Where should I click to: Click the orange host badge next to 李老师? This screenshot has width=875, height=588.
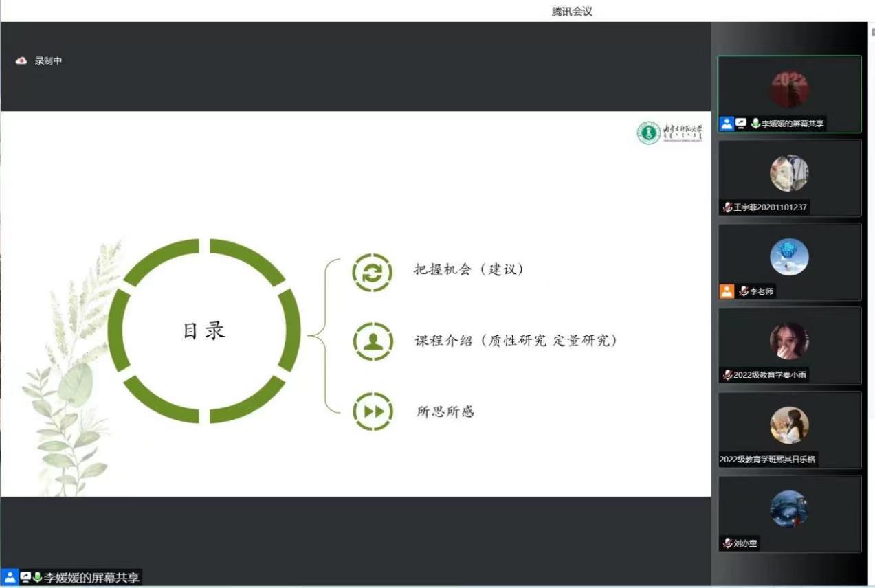click(x=727, y=291)
